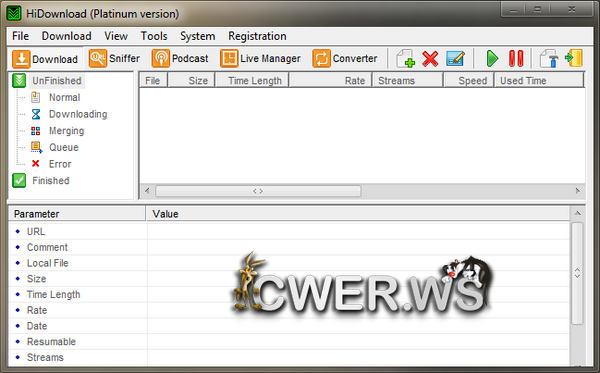Start download with the green play icon
The image size is (600, 373).
click(492, 59)
